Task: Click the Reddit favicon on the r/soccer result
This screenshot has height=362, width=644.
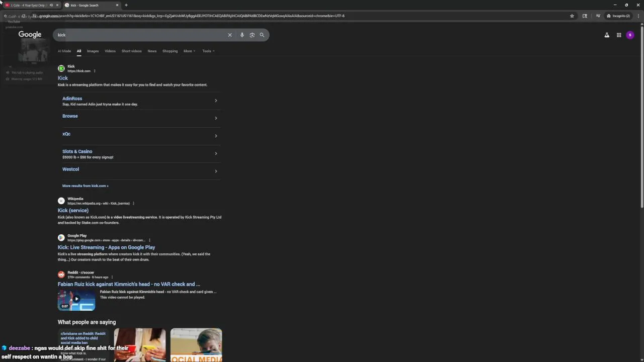Action: point(61,275)
